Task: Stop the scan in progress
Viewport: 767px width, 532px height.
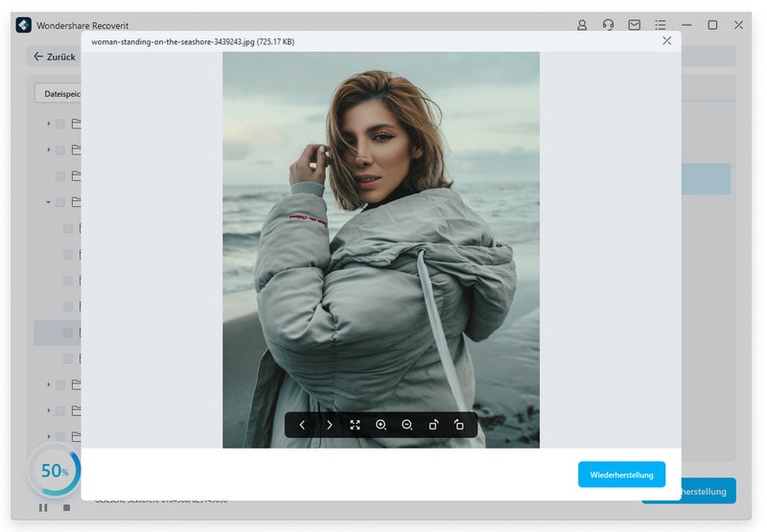Action: point(66,507)
